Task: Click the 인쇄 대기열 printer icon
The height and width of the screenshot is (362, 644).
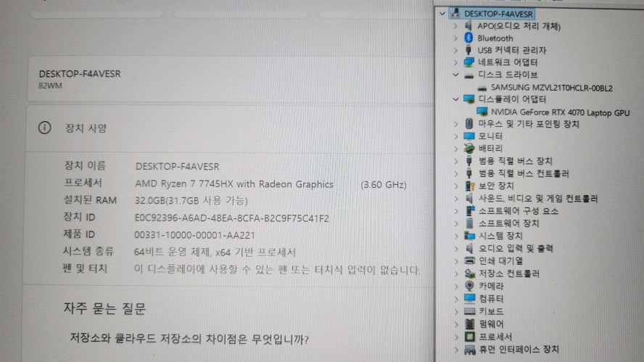Action: coord(469,260)
